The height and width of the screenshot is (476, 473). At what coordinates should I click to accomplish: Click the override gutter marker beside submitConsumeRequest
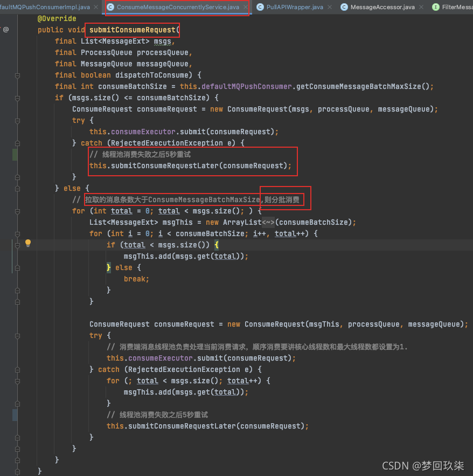click(x=6, y=30)
